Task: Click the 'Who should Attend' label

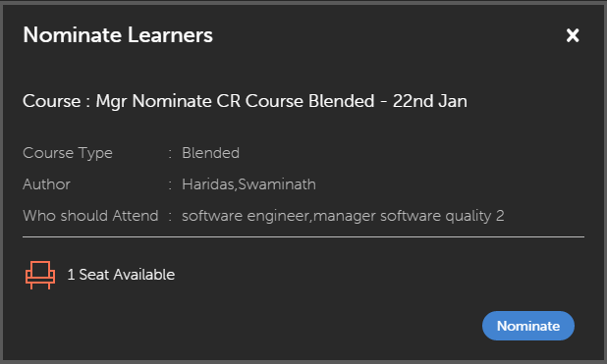Action: coord(90,216)
